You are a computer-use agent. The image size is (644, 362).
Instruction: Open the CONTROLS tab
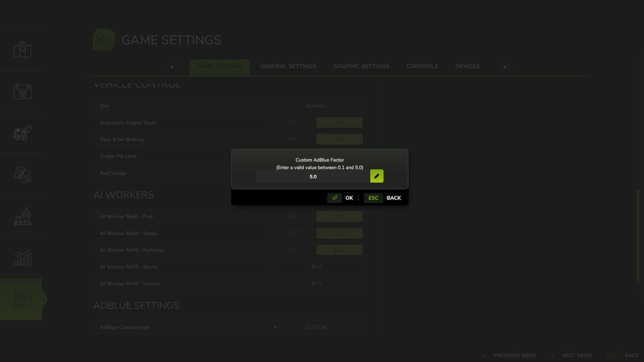[422, 66]
